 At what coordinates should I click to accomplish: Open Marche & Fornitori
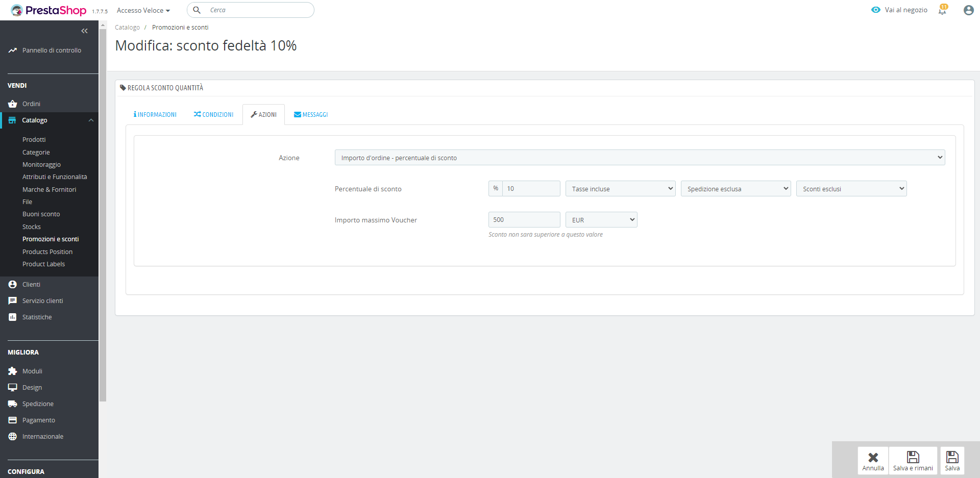49,190
